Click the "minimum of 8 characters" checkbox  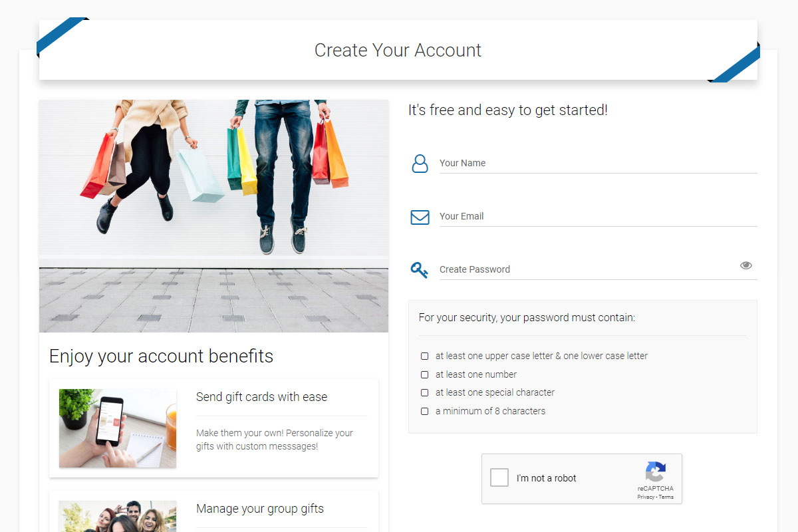[424, 412]
